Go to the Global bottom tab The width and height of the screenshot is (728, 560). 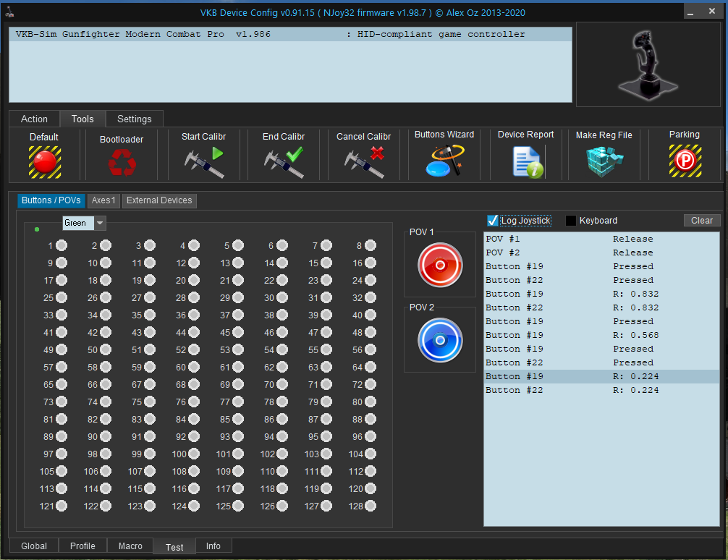[34, 546]
